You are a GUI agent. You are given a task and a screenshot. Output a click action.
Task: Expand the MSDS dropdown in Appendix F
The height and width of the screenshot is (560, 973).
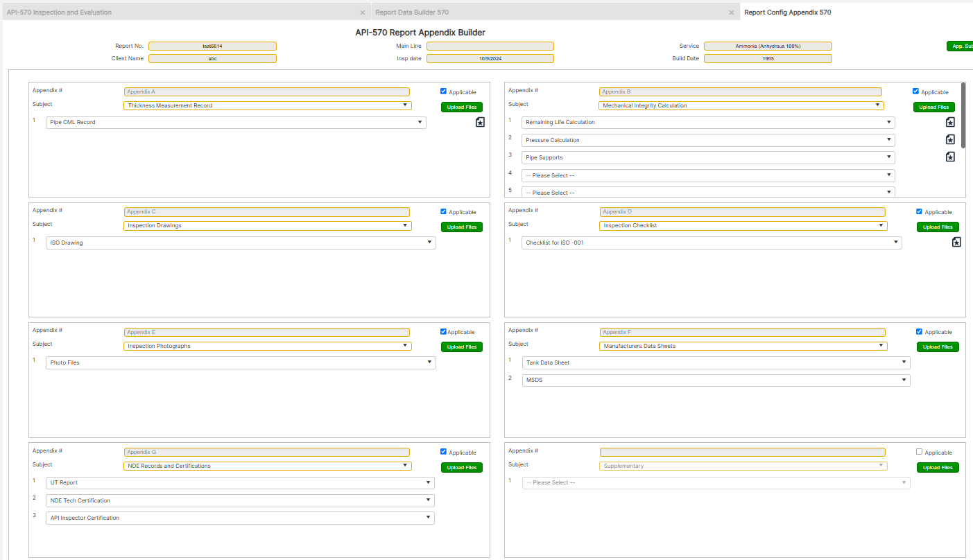coord(904,380)
